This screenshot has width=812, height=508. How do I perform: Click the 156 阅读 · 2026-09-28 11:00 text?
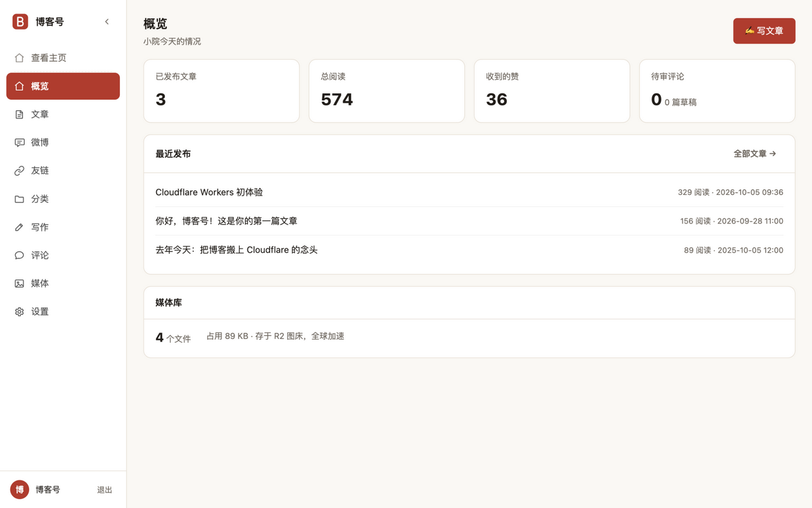[731, 221]
